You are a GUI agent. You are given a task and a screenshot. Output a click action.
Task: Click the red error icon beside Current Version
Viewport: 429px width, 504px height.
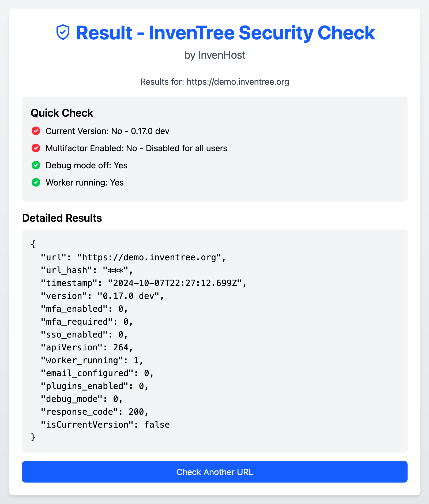(36, 131)
